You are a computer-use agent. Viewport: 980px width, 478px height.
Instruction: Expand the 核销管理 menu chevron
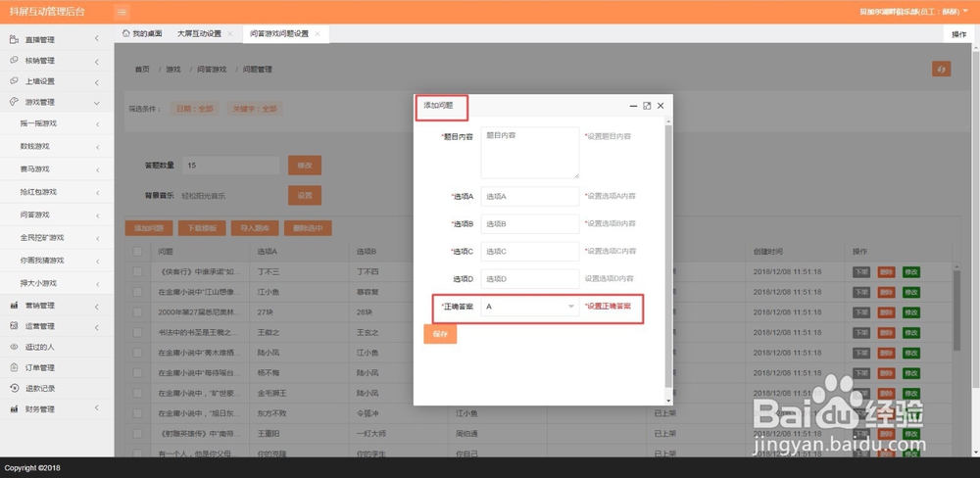pos(97,62)
